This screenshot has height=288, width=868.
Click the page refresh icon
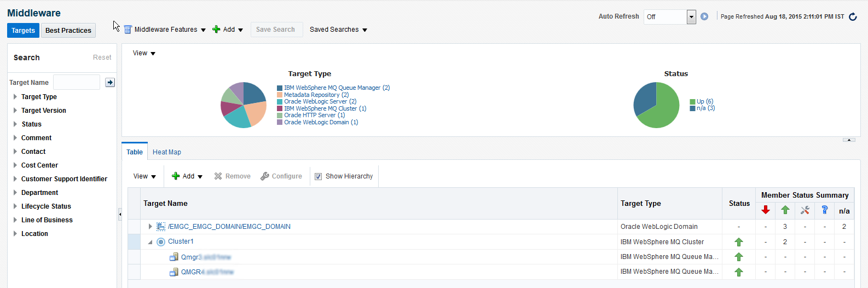tap(853, 17)
